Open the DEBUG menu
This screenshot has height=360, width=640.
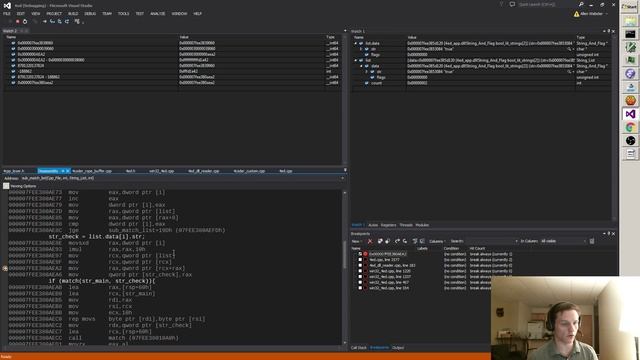(x=90, y=14)
